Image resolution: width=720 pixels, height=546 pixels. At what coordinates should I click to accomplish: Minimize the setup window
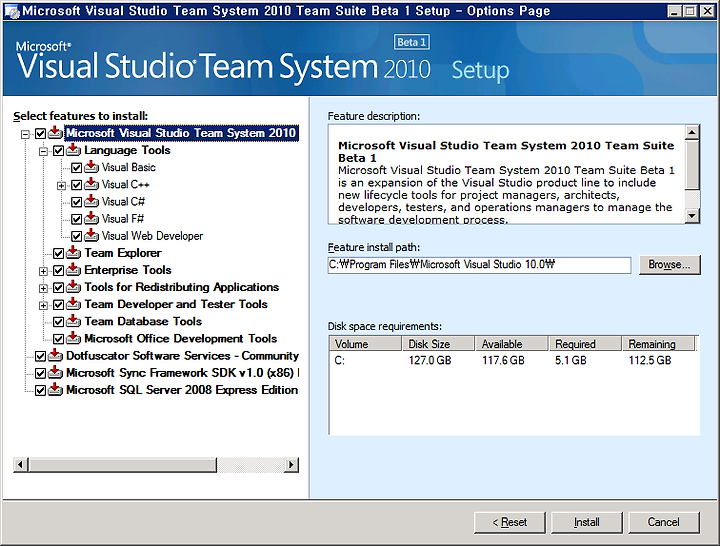click(674, 11)
